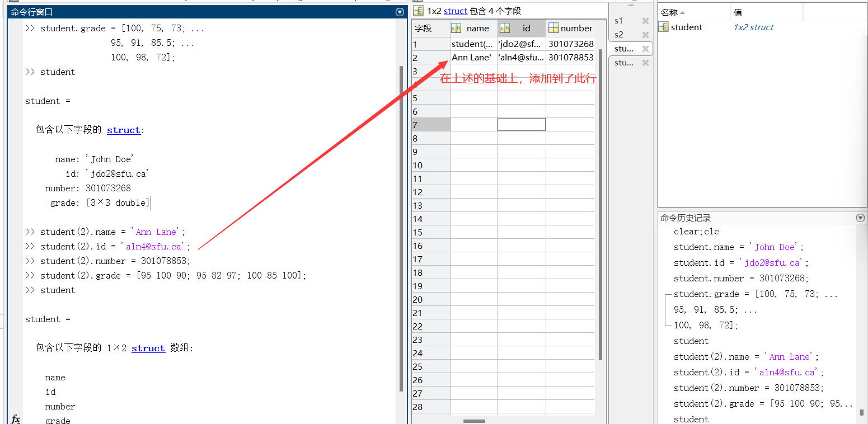Viewport: 868px width, 424px height.
Task: Switch to the s1 variable tab
Action: [619, 21]
